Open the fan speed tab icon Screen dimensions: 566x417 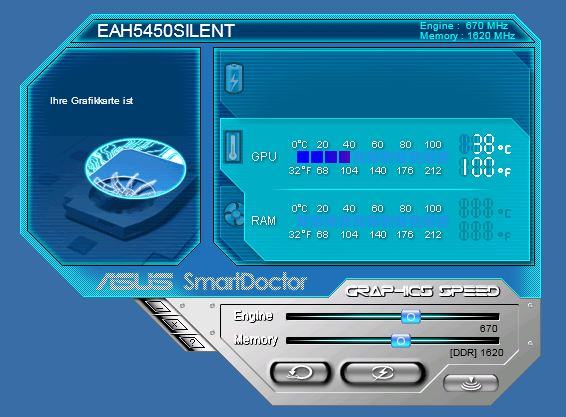point(234,213)
